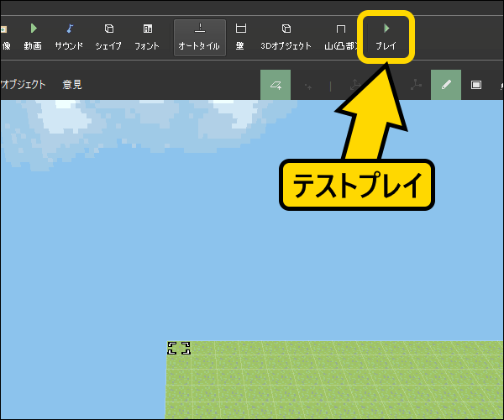Image resolution: width=504 pixels, height=420 pixels.
Task: Select the 山凸部 terrain bump tool
Action: [340, 36]
